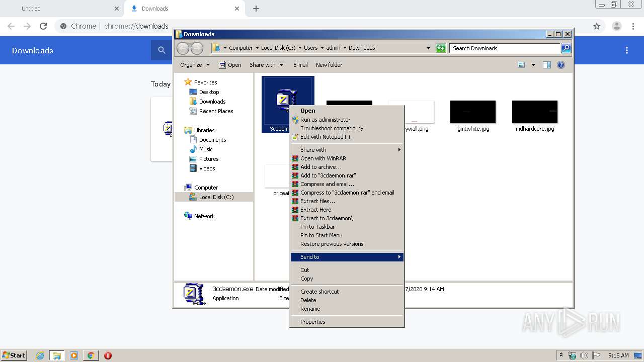Image resolution: width=644 pixels, height=362 pixels.
Task: Click the search magnifier in Explorer
Action: [x=566, y=48]
